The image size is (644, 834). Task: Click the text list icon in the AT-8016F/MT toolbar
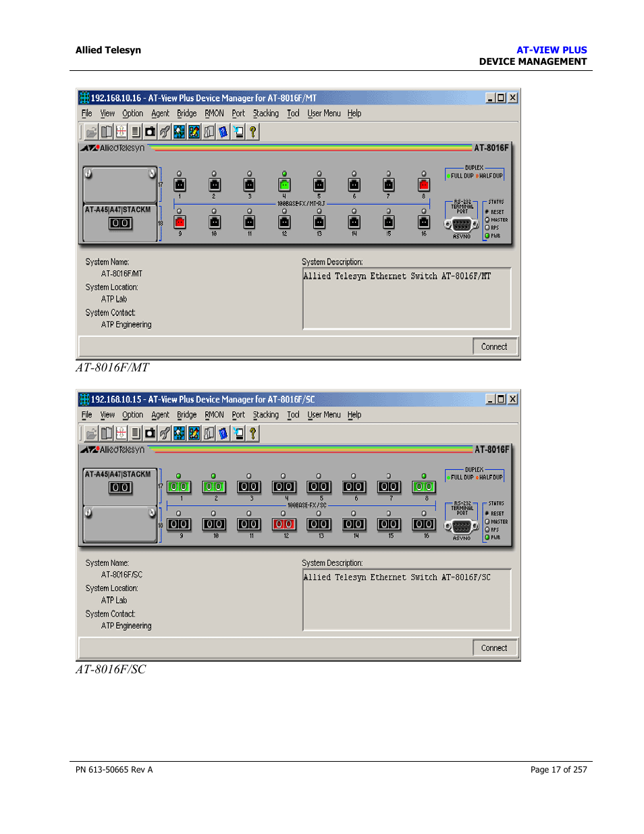pos(136,132)
